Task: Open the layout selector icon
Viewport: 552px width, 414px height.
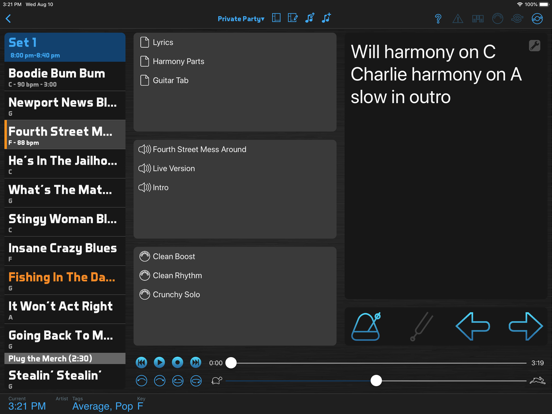Action: coord(276,18)
